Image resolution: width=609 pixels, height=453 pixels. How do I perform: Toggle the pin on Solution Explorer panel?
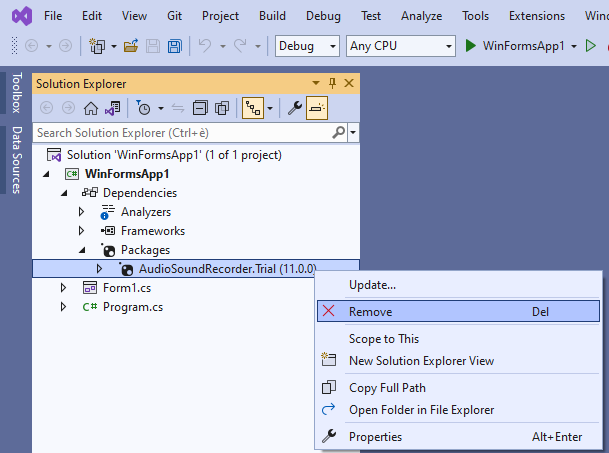point(332,84)
